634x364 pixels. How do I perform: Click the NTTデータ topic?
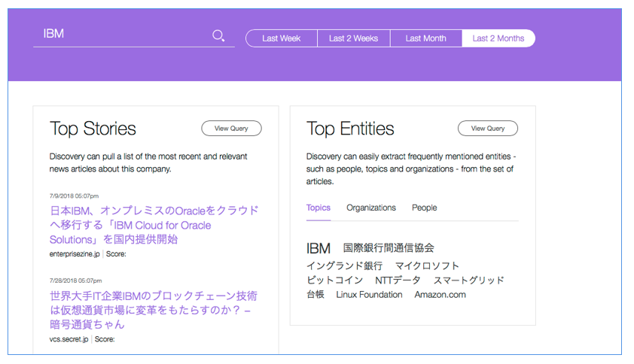(398, 281)
